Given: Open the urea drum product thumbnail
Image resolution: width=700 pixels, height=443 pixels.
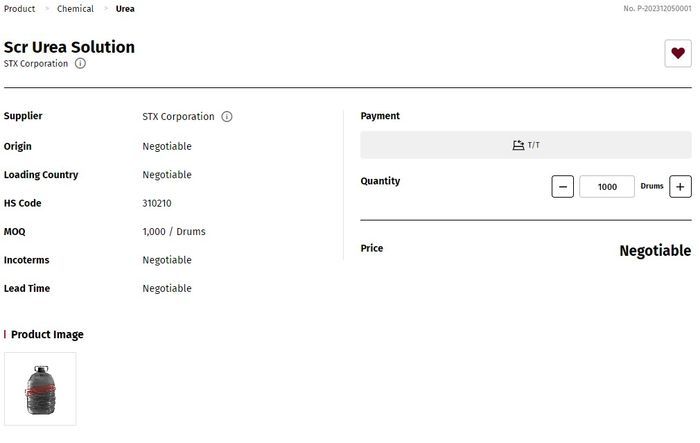Looking at the screenshot, I should [x=40, y=389].
